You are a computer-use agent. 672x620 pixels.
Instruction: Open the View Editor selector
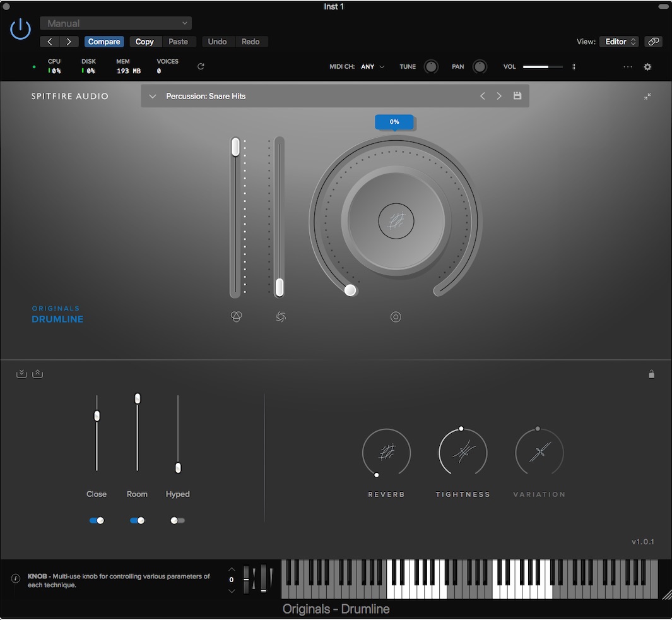pos(618,42)
